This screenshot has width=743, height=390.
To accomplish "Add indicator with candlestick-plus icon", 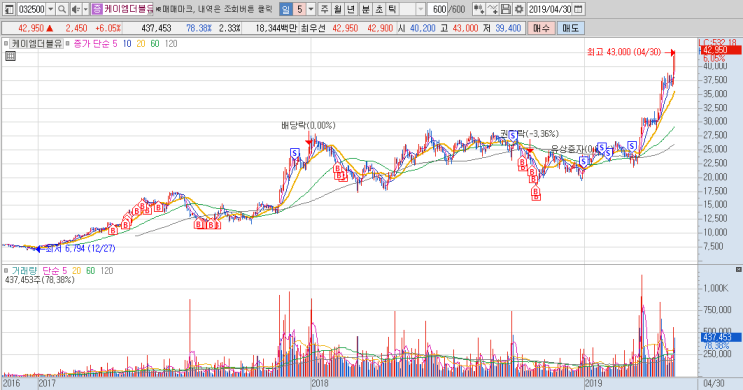I will coord(479,9).
